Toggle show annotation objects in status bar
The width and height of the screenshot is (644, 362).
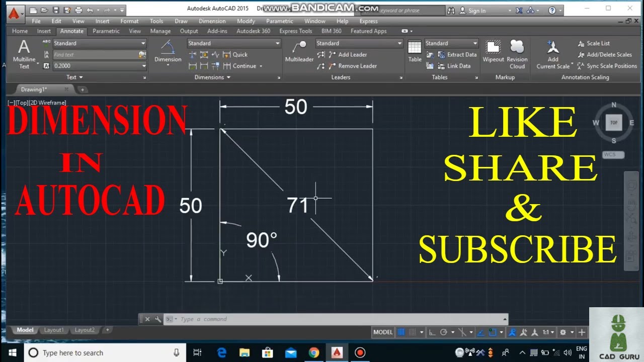click(x=512, y=332)
